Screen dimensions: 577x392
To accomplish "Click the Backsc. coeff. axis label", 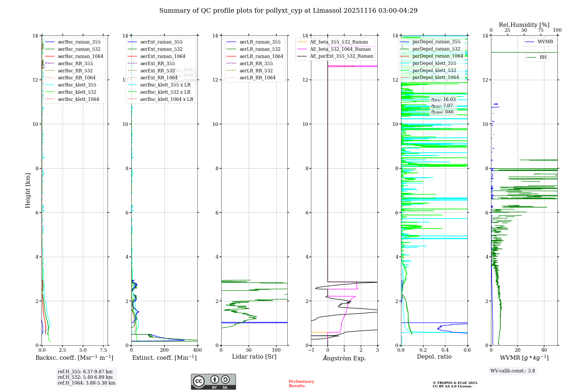I will point(74,358).
